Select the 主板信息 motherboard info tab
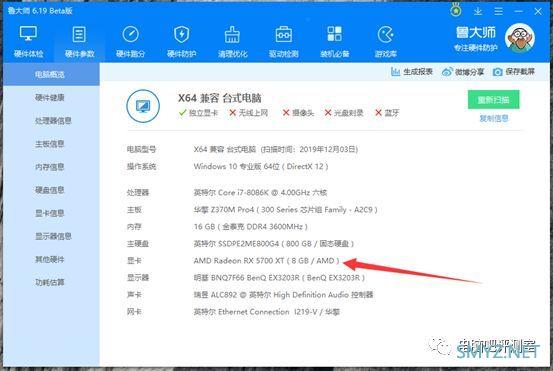 (50, 144)
